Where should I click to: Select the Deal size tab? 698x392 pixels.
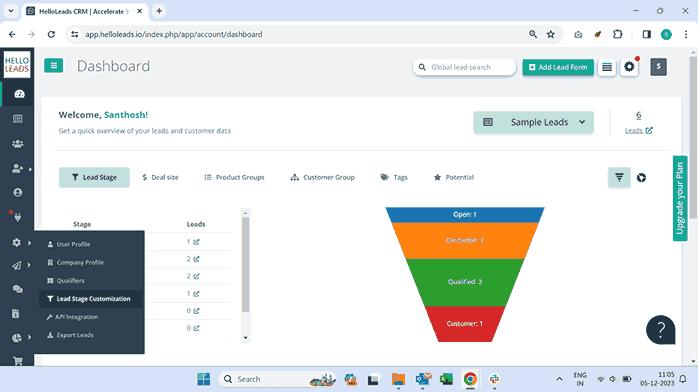[160, 177]
